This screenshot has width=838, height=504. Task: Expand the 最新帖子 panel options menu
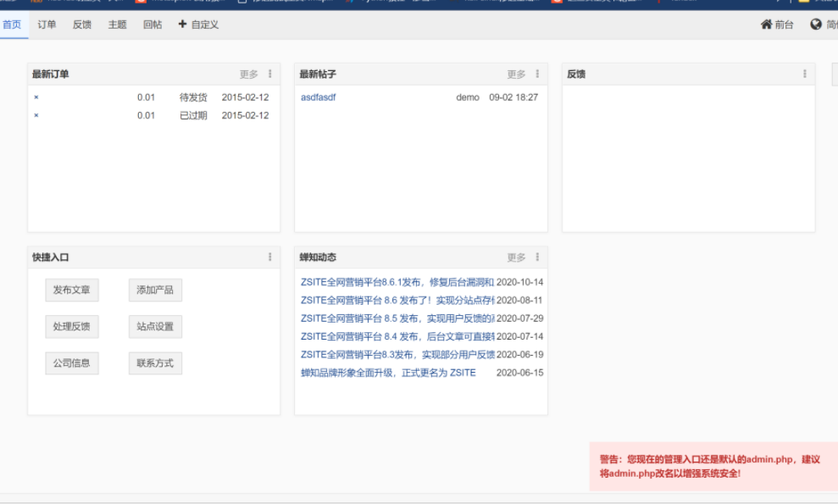pos(536,74)
